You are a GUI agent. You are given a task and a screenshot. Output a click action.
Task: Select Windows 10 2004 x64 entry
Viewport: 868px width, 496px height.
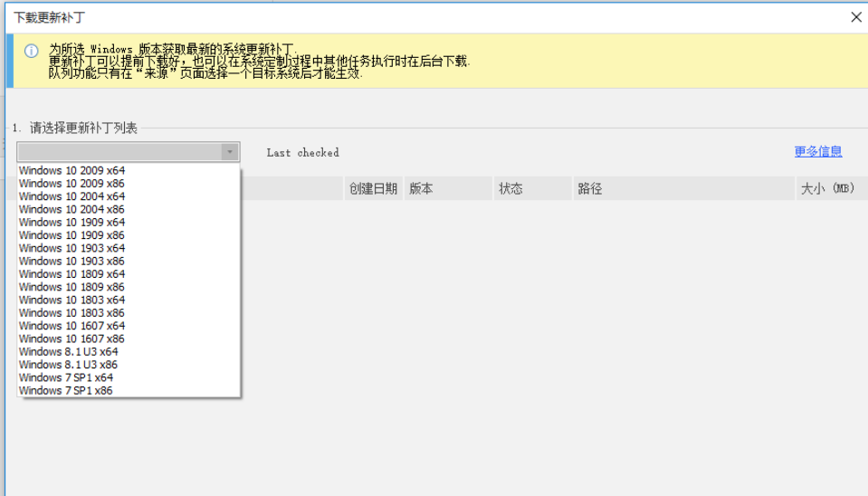click(72, 196)
